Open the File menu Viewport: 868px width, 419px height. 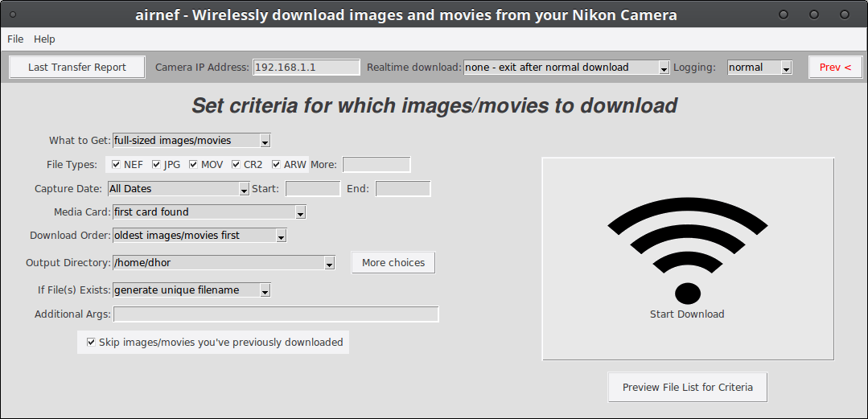pyautogui.click(x=15, y=39)
